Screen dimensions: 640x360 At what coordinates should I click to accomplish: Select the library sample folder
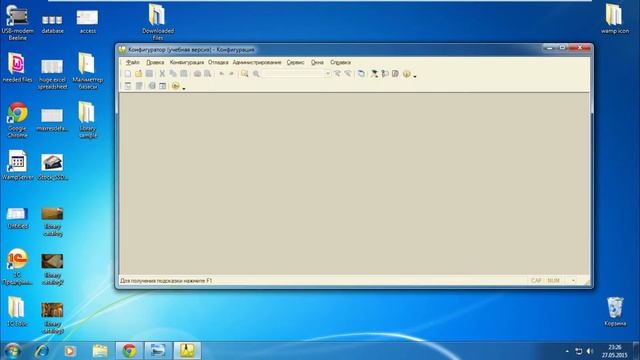[88, 120]
